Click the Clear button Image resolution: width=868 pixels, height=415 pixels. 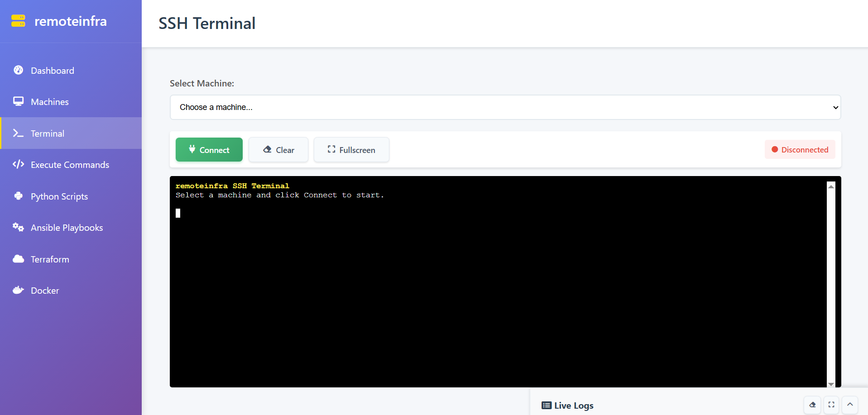click(278, 149)
